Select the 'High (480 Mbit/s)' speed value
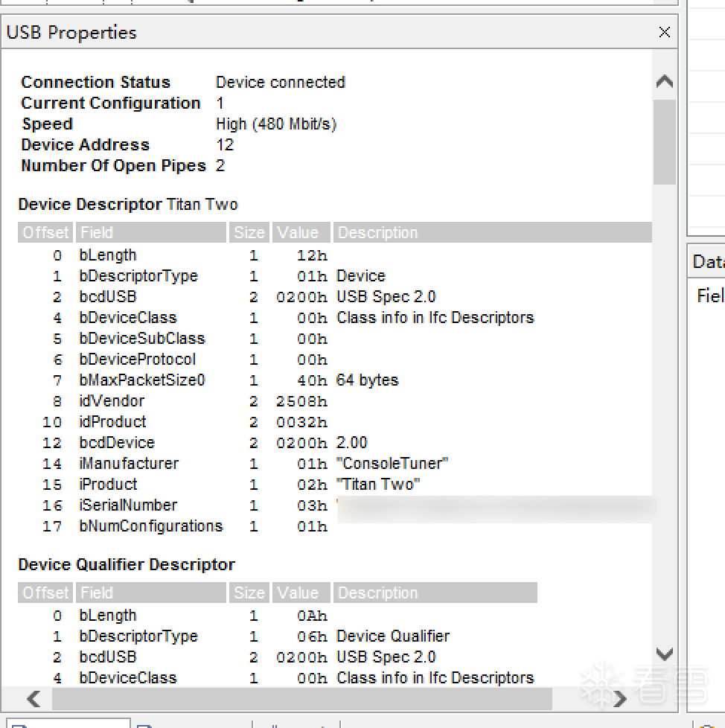725x728 pixels. pyautogui.click(x=276, y=124)
